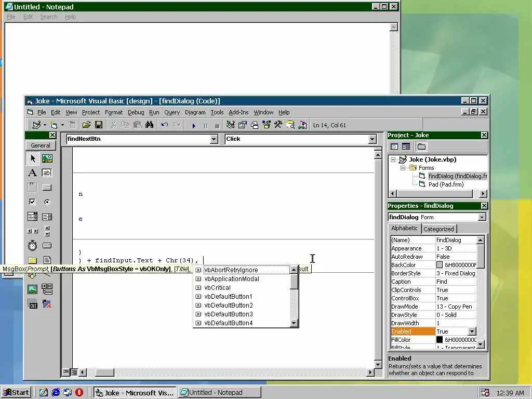532x399 pixels.
Task: Switch to View Object in Project panel
Action: [x=406, y=147]
